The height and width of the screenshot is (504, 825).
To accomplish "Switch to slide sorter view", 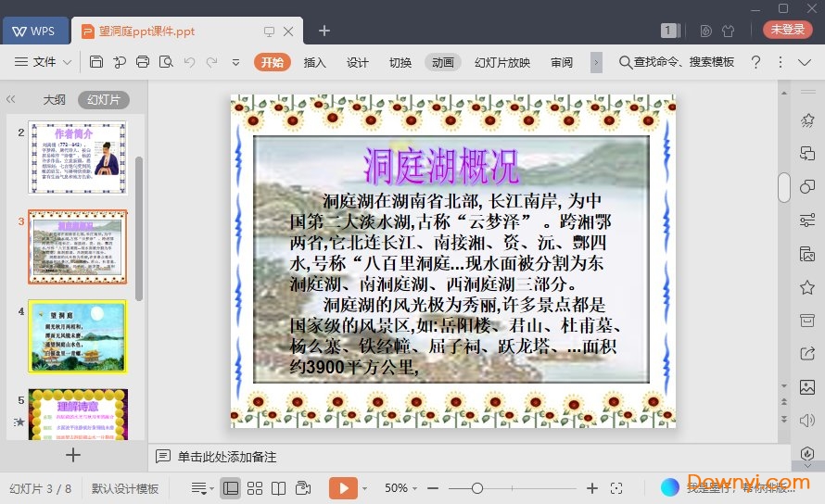I will point(254,488).
